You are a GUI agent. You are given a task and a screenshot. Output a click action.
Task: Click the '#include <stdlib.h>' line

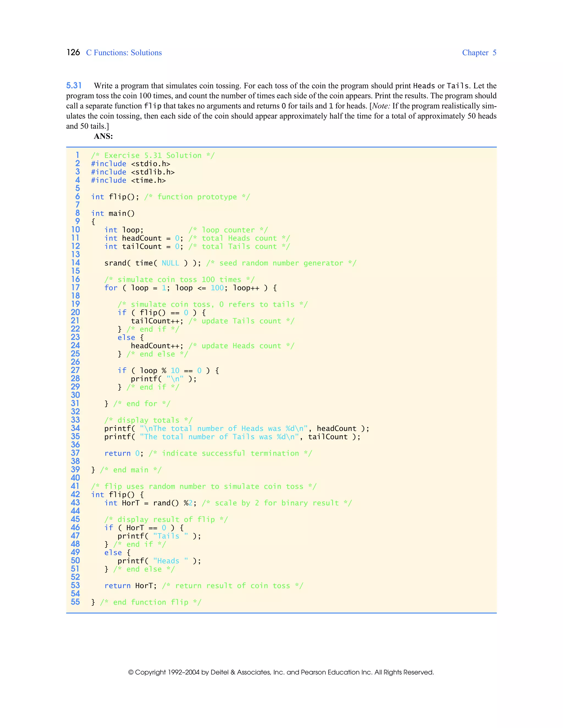click(133, 172)
